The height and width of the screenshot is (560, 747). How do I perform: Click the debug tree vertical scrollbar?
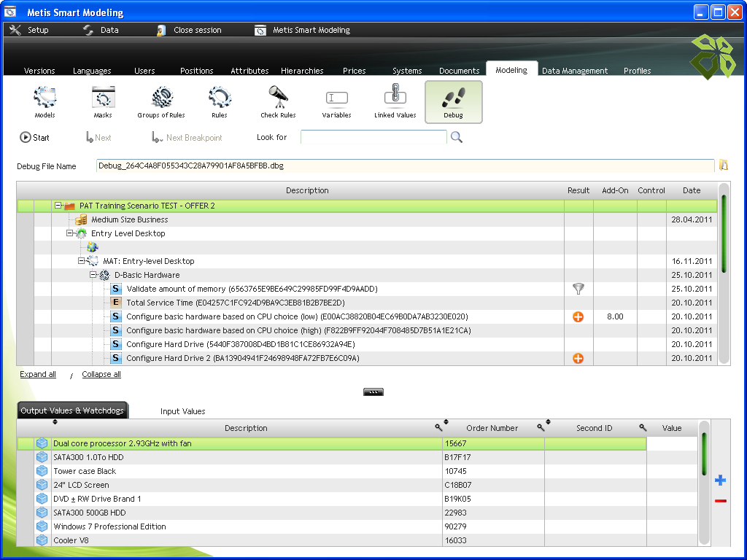(724, 273)
